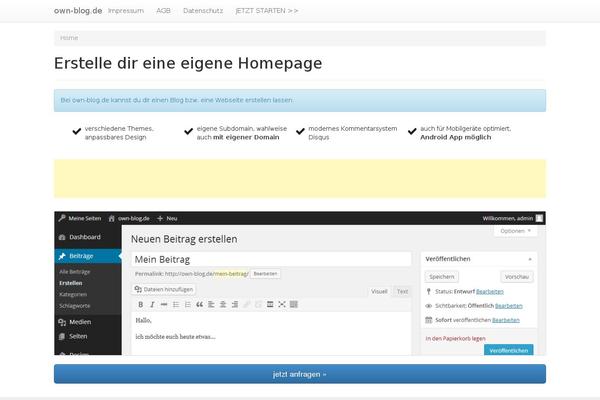
Task: Edit publish time via Bearbeiten link
Action: pyautogui.click(x=506, y=320)
